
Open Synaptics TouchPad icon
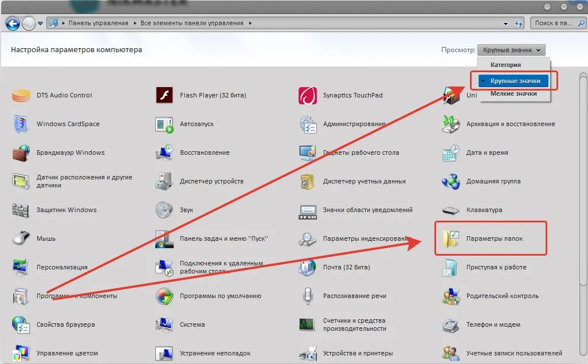308,95
